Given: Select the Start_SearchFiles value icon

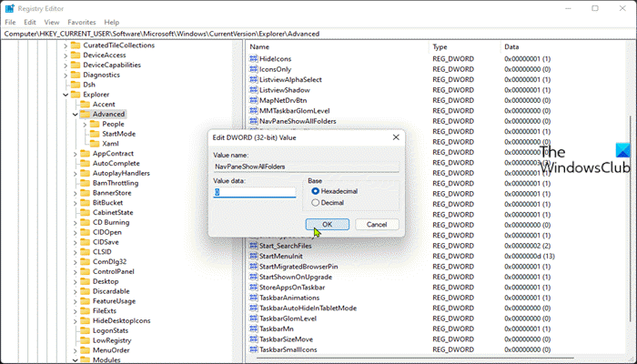Looking at the screenshot, I should point(254,246).
